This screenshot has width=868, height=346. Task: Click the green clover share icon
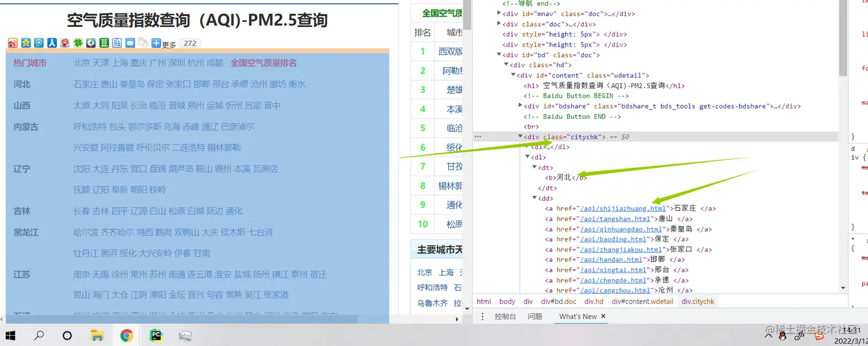pos(78,43)
